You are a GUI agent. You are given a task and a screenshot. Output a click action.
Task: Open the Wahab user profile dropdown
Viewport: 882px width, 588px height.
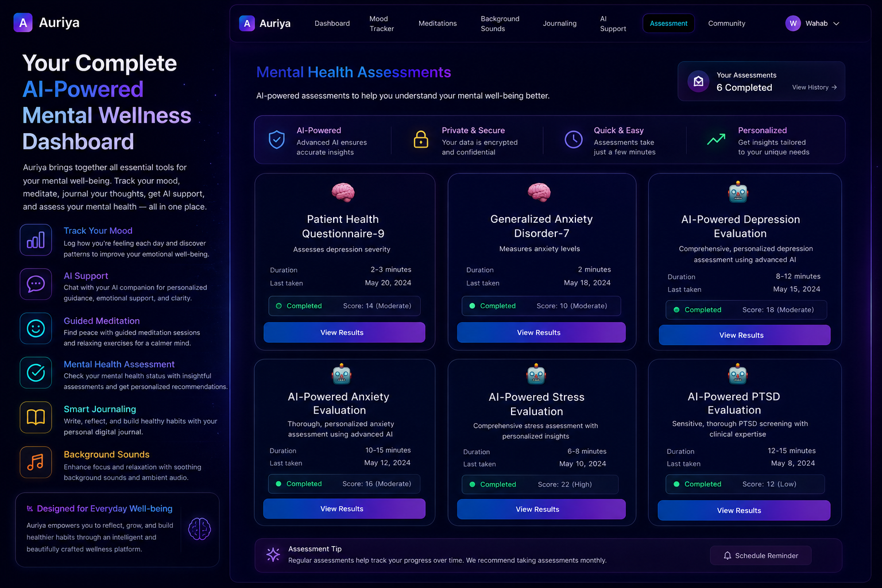813,24
